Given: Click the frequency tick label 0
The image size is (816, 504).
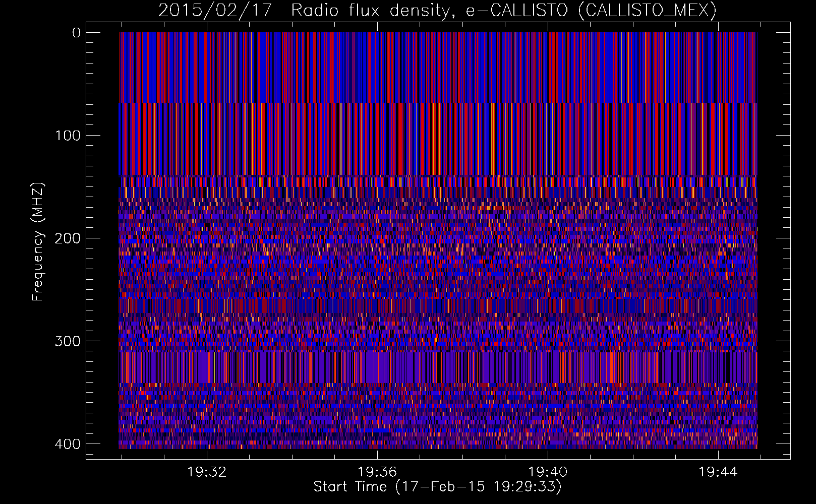Looking at the screenshot, I should click(76, 33).
